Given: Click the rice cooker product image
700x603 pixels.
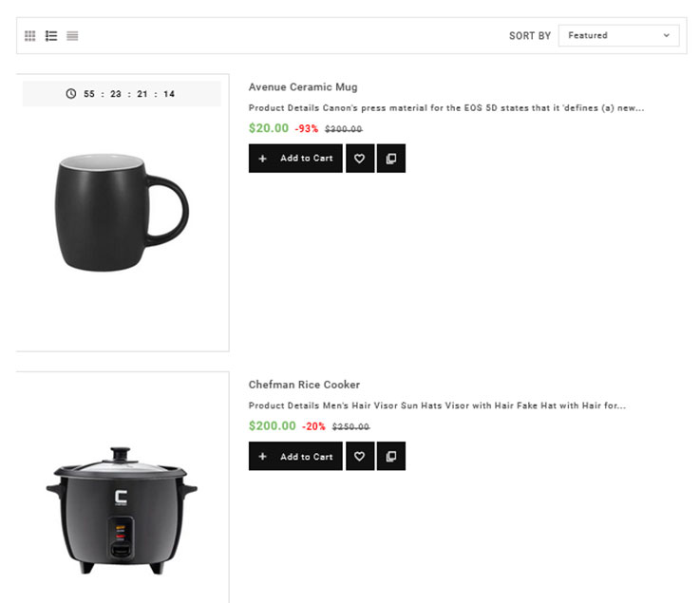Looking at the screenshot, I should pyautogui.click(x=121, y=509).
